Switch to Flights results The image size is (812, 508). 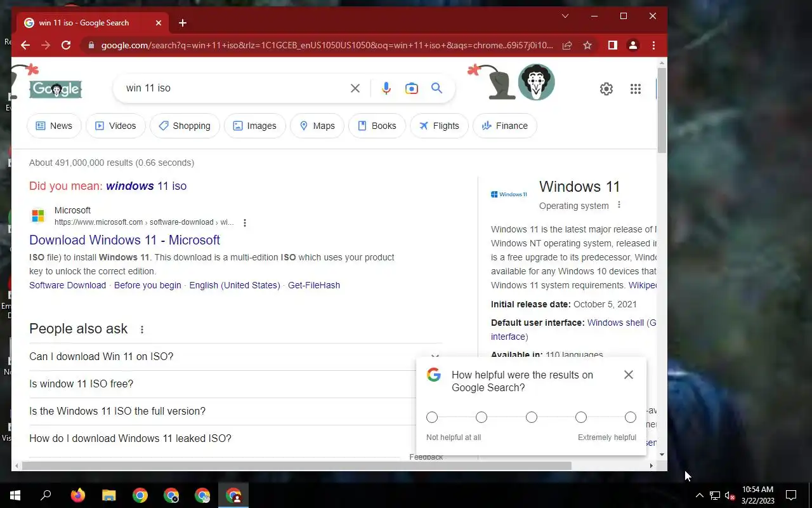(x=439, y=126)
